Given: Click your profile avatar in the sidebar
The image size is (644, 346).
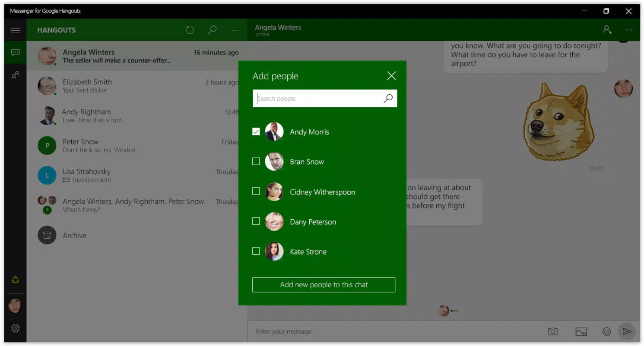Looking at the screenshot, I should pos(15,306).
